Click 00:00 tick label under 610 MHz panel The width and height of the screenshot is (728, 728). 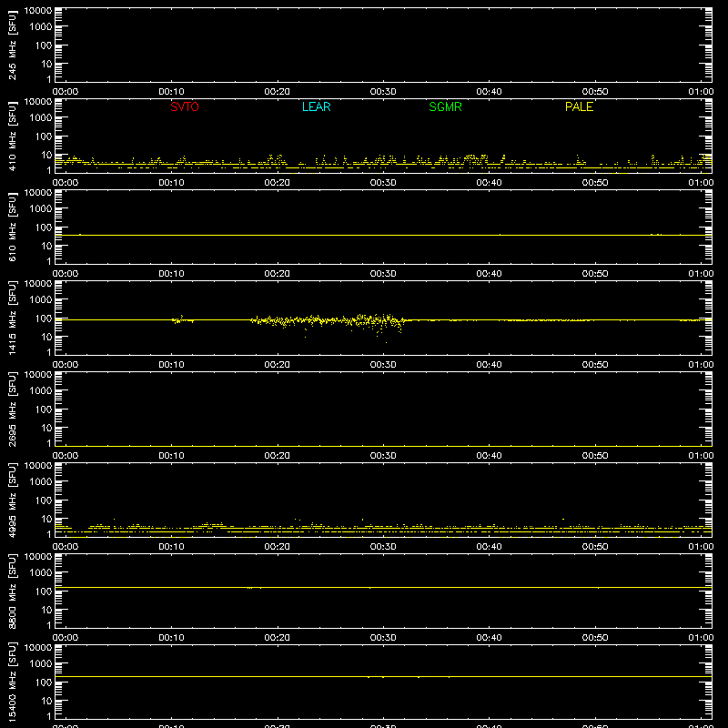[66, 274]
